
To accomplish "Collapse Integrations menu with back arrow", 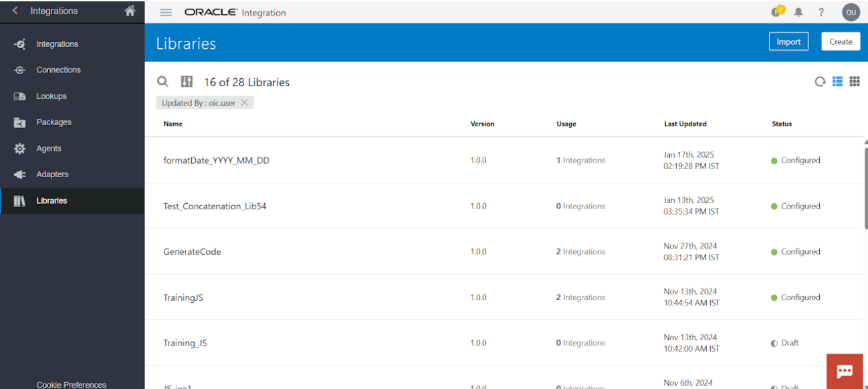I will coord(15,11).
